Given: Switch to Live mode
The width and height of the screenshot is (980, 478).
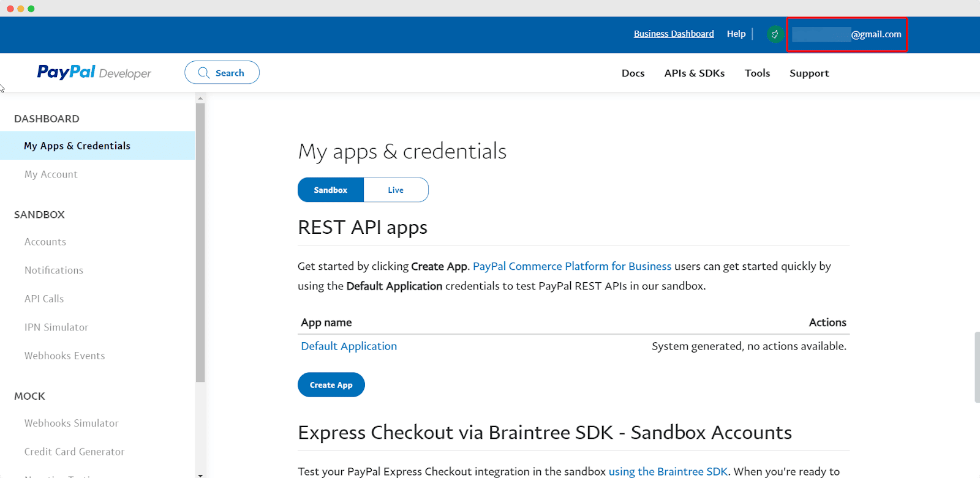Looking at the screenshot, I should pyautogui.click(x=396, y=190).
